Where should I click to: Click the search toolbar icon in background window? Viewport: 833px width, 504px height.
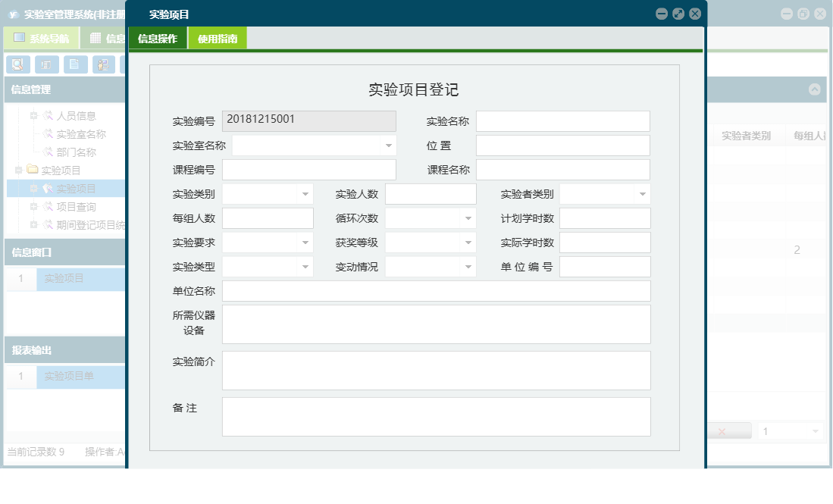tap(18, 64)
